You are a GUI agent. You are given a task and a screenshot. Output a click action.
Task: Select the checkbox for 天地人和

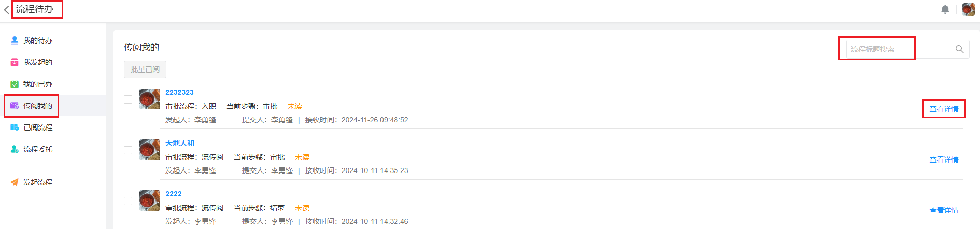(x=128, y=150)
